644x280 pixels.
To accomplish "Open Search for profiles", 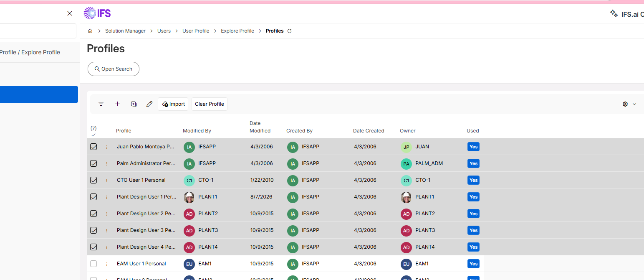I will click(x=114, y=69).
